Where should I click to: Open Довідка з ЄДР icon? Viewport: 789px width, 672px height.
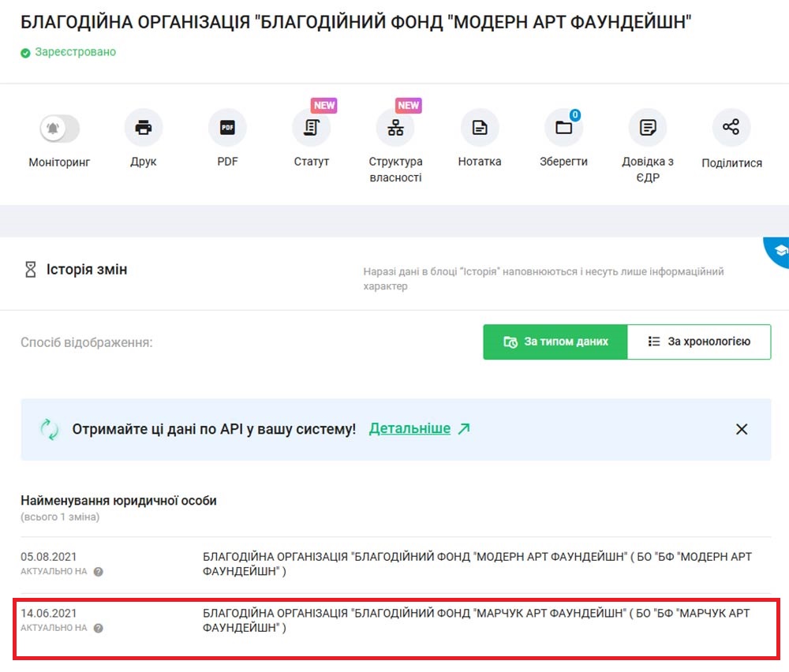(x=648, y=128)
